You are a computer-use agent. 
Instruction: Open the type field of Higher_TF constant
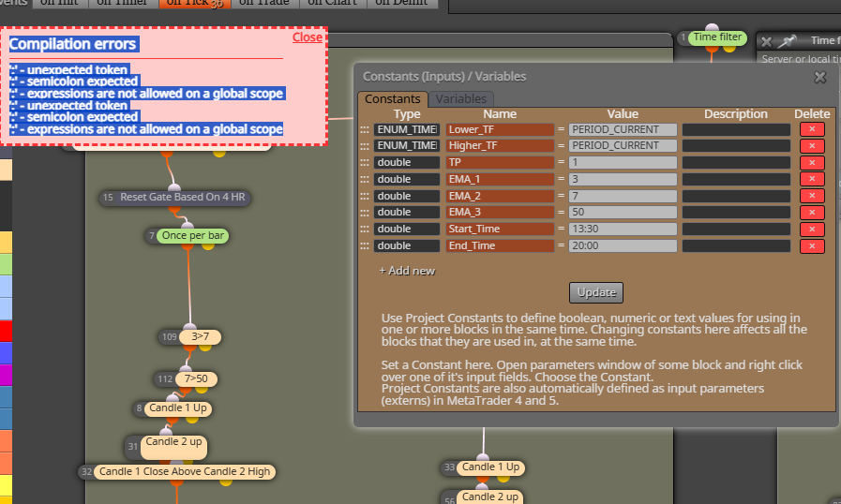407,146
